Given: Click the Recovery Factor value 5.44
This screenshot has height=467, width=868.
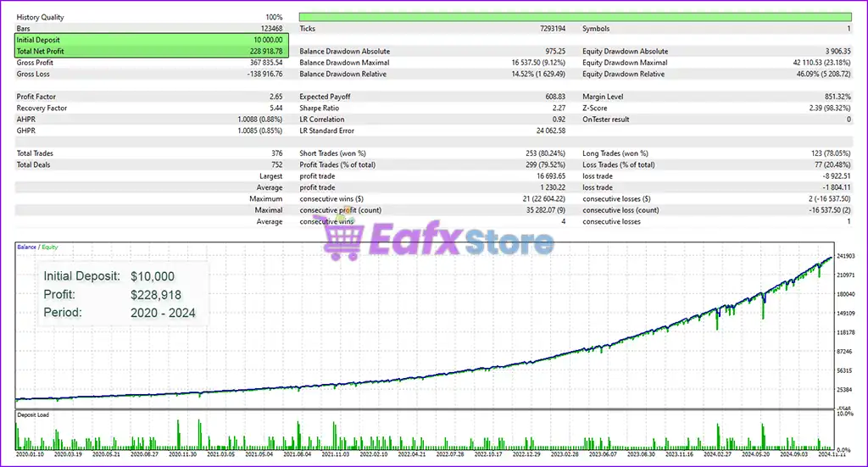Looking at the screenshot, I should coord(276,108).
